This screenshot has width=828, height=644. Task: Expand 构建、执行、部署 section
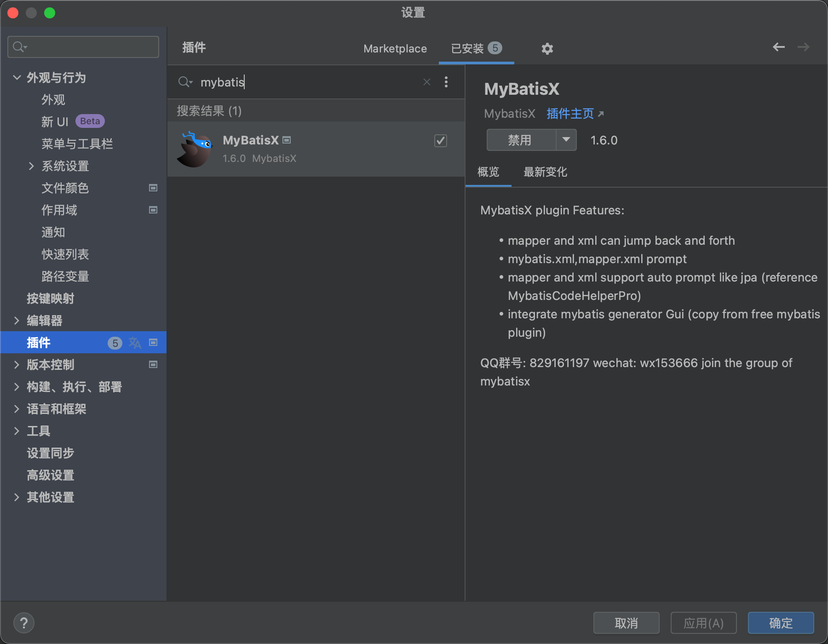[17, 386]
